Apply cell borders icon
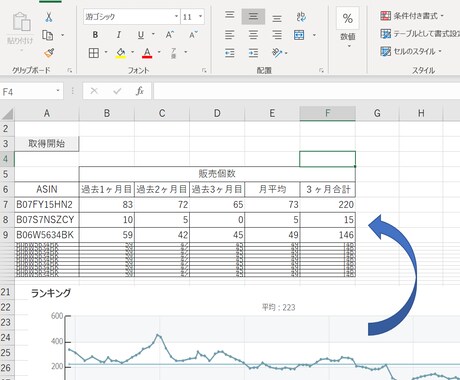The height and width of the screenshot is (380, 460). pyautogui.click(x=94, y=53)
